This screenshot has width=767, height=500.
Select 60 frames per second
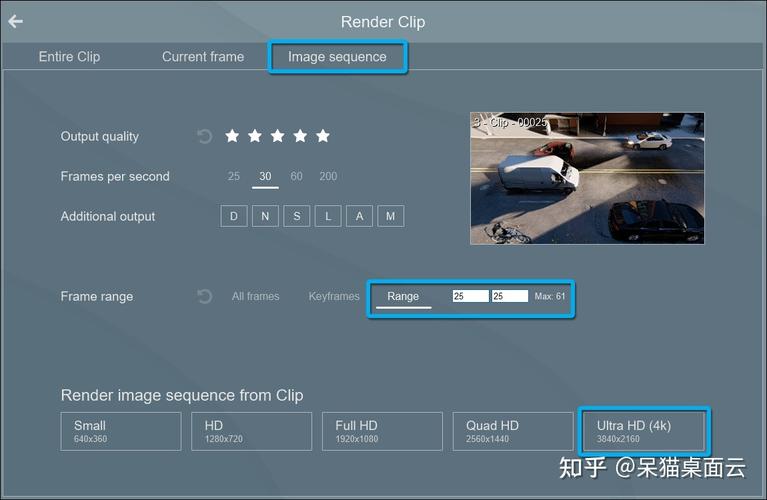pyautogui.click(x=296, y=176)
